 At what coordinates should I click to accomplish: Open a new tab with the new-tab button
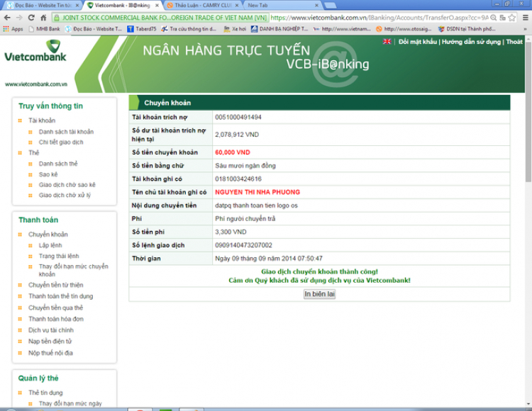(330, 6)
